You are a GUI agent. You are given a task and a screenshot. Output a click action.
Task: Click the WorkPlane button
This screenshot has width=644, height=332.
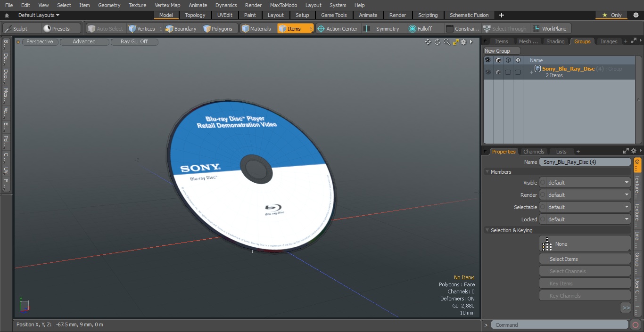tap(550, 29)
